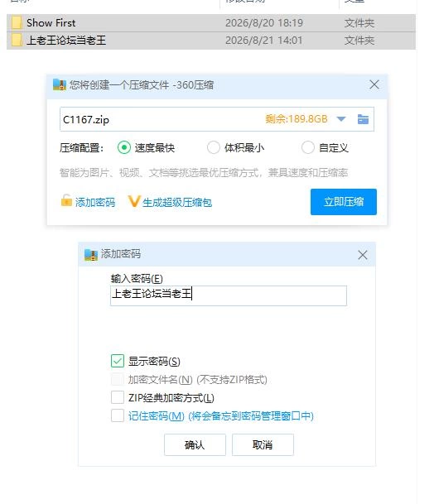
Task: Open the browse folder icon beside C1167.zip
Action: (363, 119)
